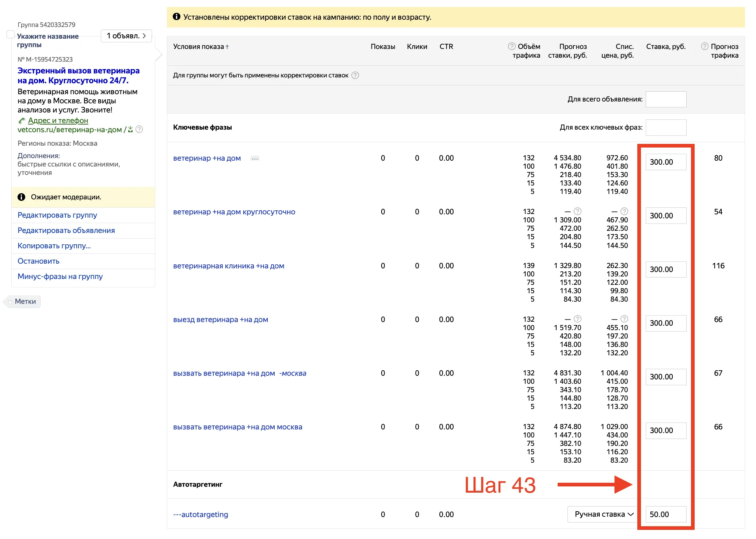Image resolution: width=756 pixels, height=539 pixels.
Task: Click help icon next to Объём трафика
Action: [x=512, y=46]
